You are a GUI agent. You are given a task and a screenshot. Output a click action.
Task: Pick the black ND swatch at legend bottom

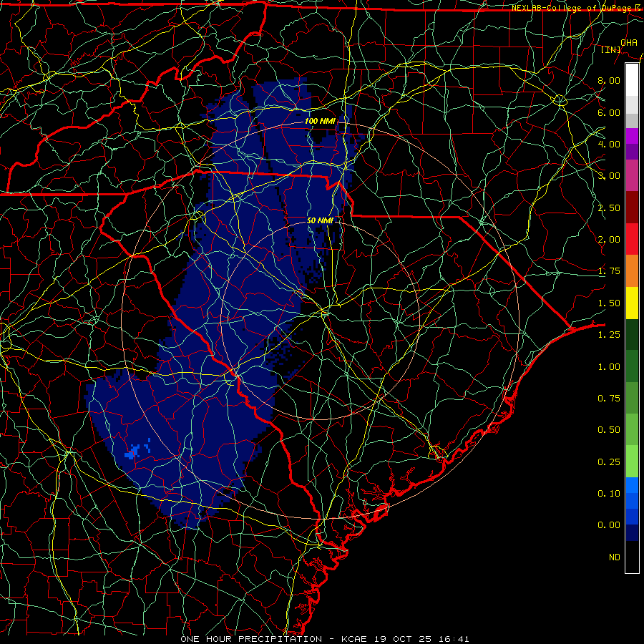pos(632,557)
